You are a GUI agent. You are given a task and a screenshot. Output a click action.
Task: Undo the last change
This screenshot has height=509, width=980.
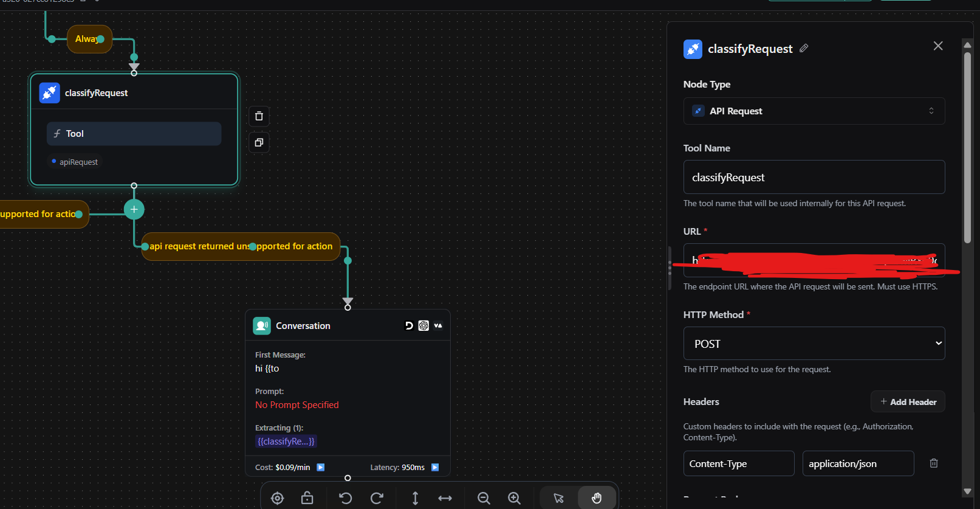(x=346, y=499)
